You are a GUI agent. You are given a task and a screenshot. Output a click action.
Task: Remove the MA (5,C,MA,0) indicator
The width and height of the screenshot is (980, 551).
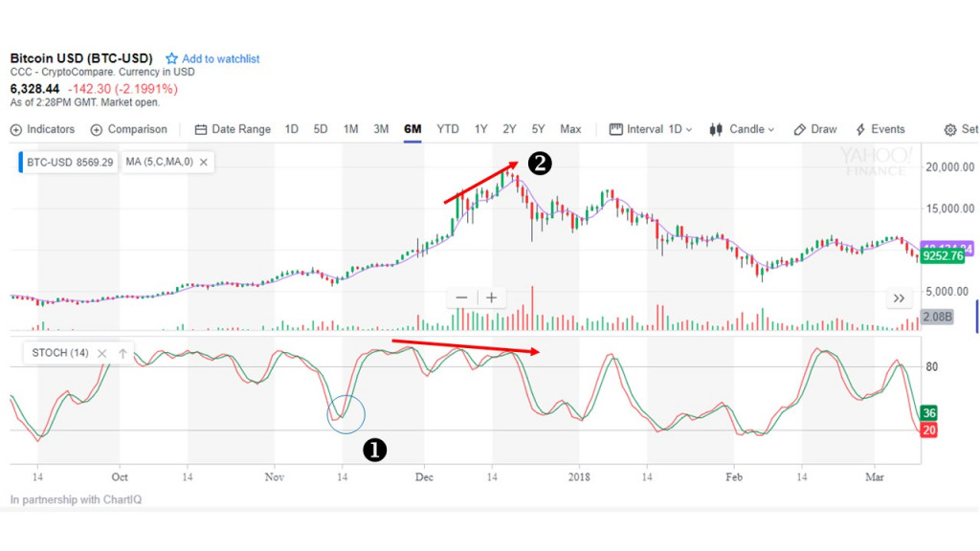pyautogui.click(x=204, y=163)
